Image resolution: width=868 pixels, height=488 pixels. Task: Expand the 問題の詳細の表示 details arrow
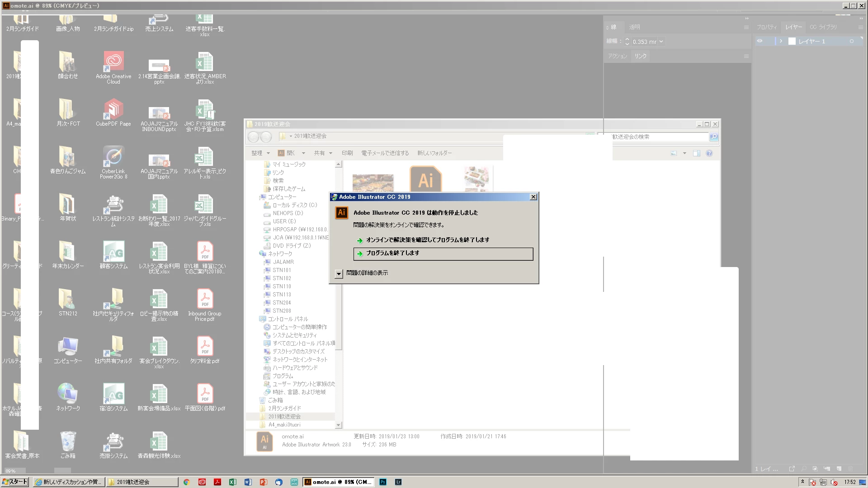point(339,273)
